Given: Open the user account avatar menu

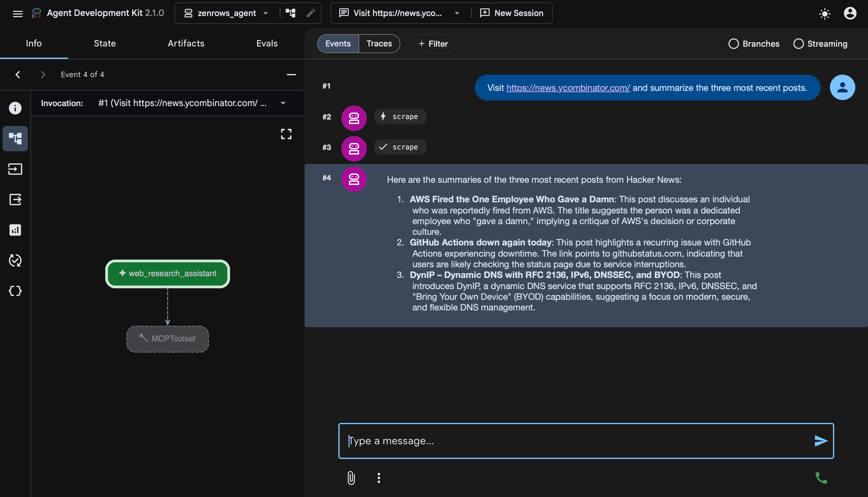Looking at the screenshot, I should [x=850, y=13].
